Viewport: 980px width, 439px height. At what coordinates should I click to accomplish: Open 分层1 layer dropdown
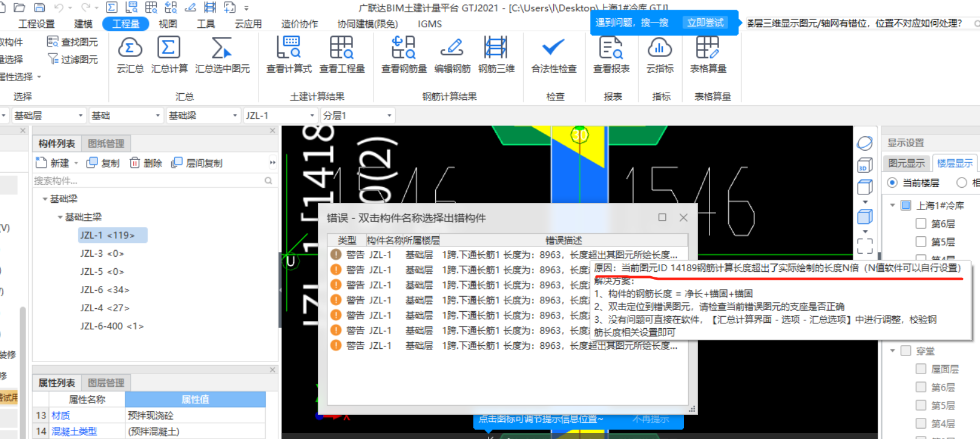(x=358, y=115)
